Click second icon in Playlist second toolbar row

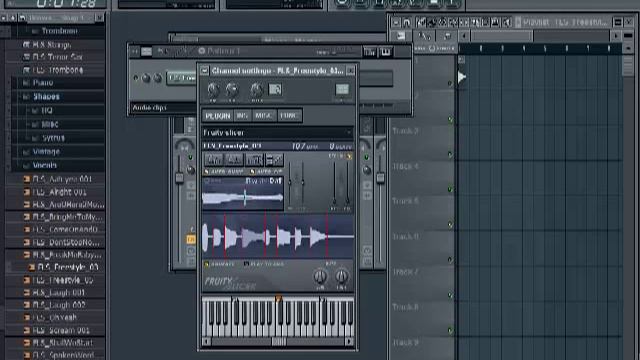[425, 36]
